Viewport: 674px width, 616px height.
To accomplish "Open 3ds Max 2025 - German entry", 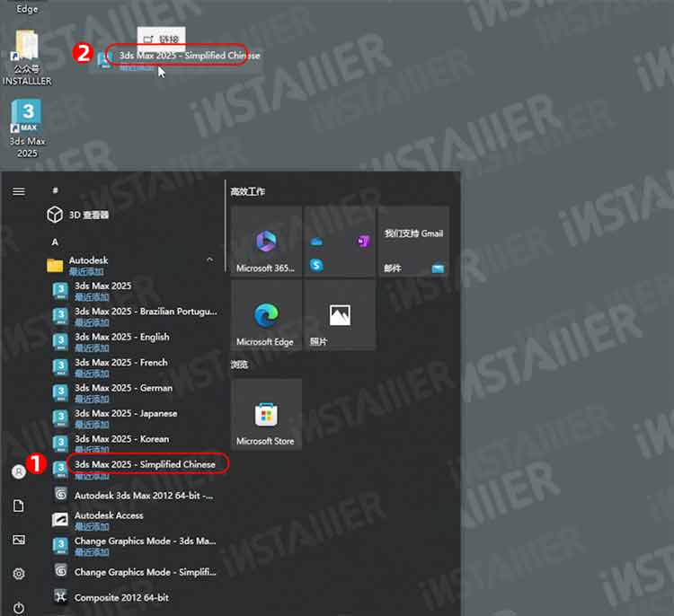I will tap(134, 392).
